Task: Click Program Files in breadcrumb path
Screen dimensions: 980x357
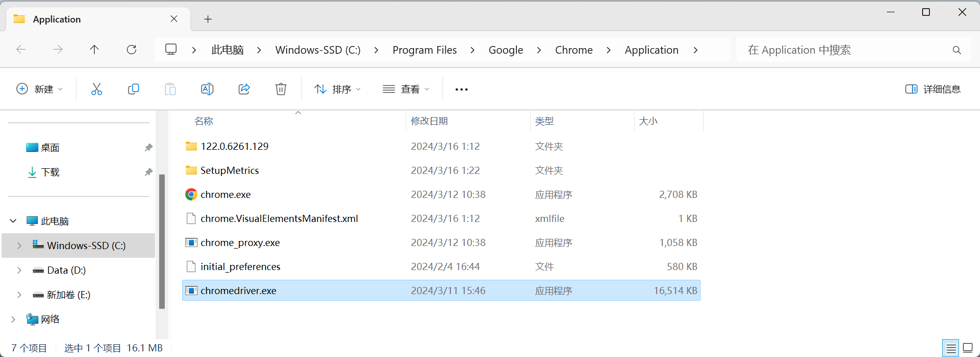Action: 425,50
